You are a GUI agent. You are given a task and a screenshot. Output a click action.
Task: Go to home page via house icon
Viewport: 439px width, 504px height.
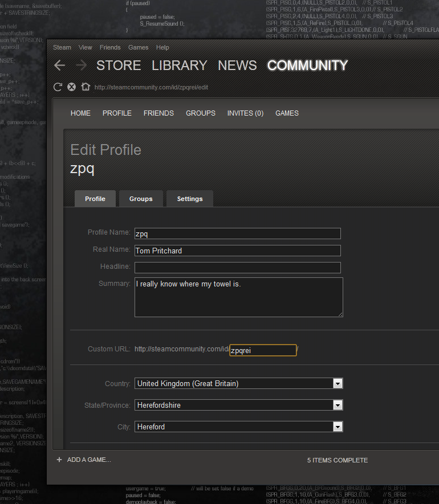pos(86,87)
